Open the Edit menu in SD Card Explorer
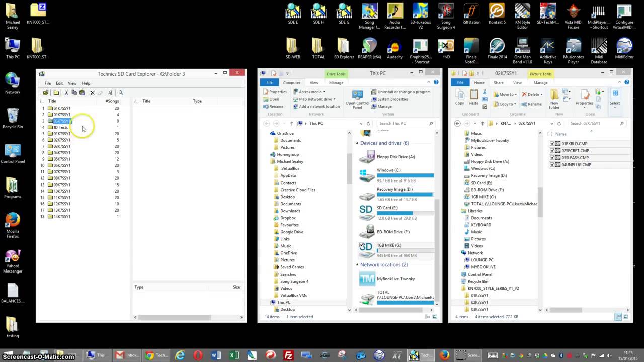This screenshot has width=644, height=362. click(59, 83)
